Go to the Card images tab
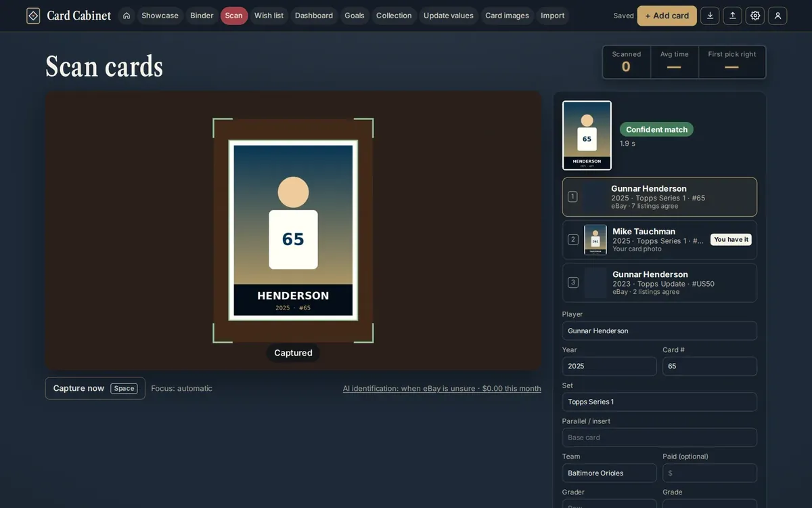The image size is (812, 508). (x=507, y=16)
